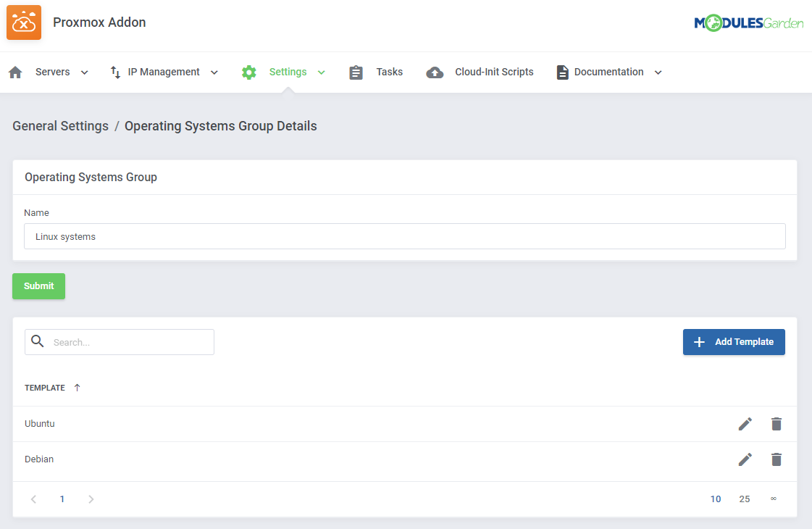Click the magnifier icon in search box
This screenshot has height=529, width=812.
coord(37,341)
